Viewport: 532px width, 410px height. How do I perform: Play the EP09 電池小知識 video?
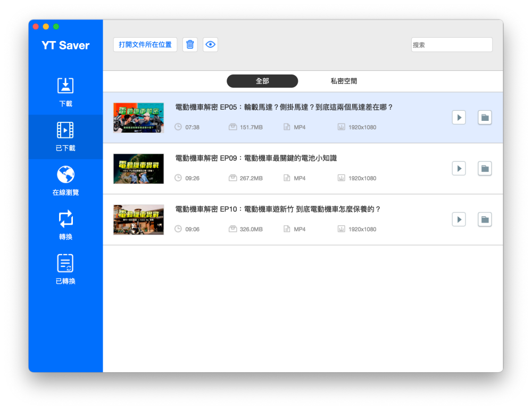[x=459, y=169]
